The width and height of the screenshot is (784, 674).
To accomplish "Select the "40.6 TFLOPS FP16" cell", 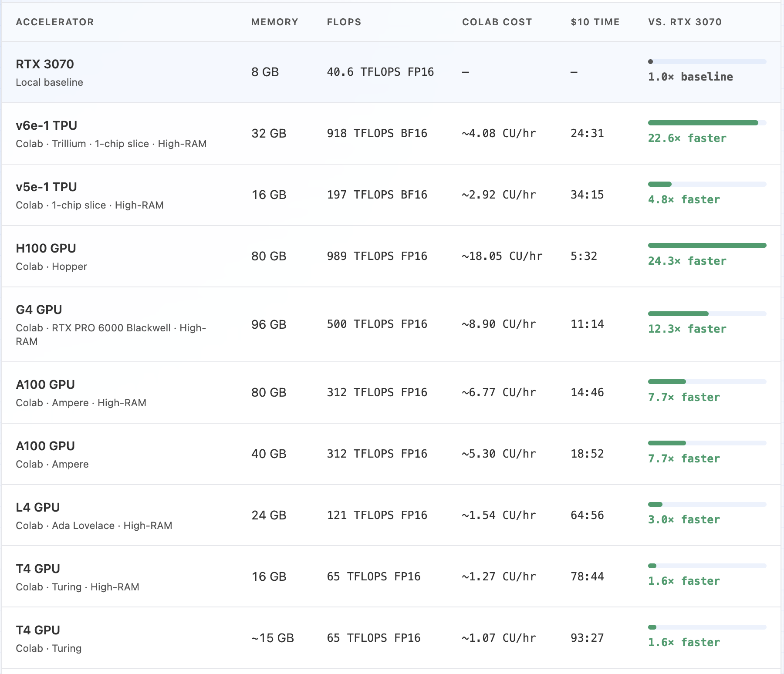I will 380,72.
